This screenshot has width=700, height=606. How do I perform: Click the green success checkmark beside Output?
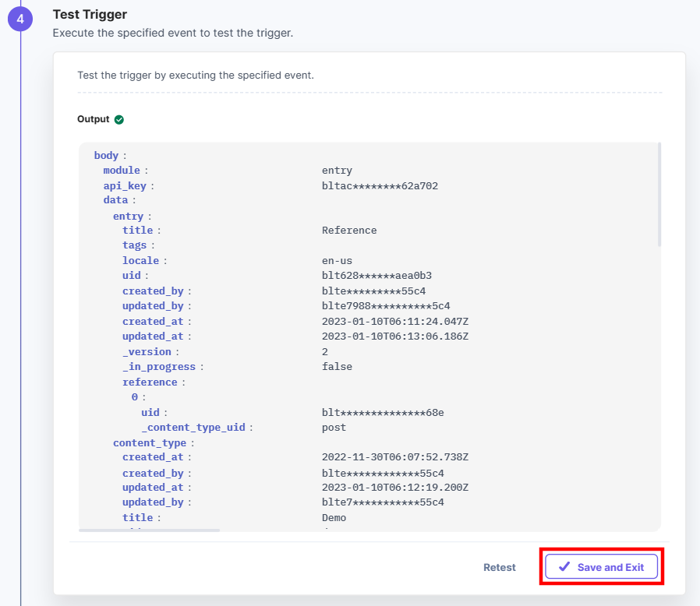click(x=118, y=119)
